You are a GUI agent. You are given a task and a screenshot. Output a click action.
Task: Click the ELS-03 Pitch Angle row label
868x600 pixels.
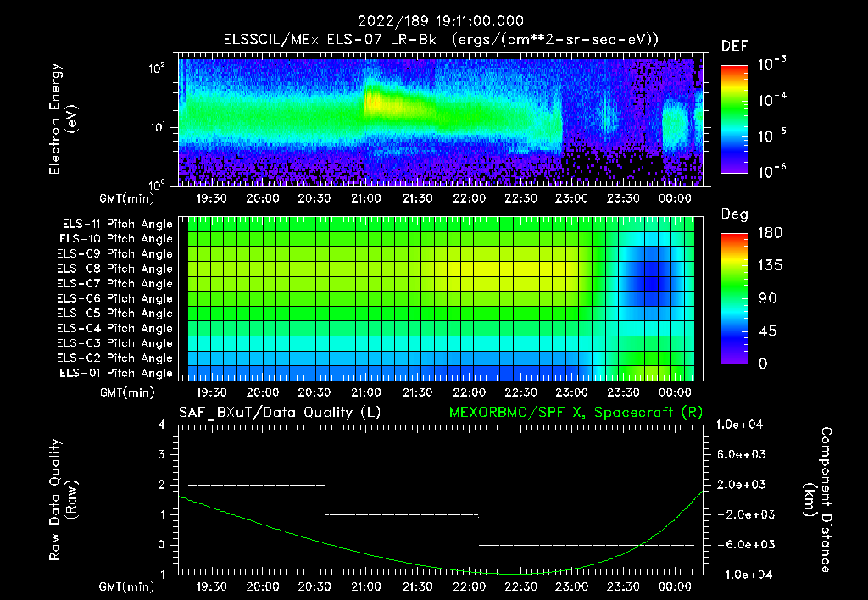(115, 344)
